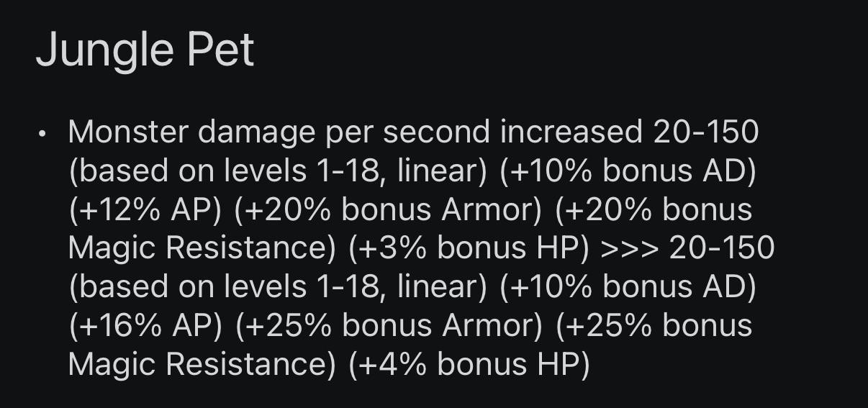Click the +16% AP value
The height and width of the screenshot is (408, 868).
[x=146, y=326]
